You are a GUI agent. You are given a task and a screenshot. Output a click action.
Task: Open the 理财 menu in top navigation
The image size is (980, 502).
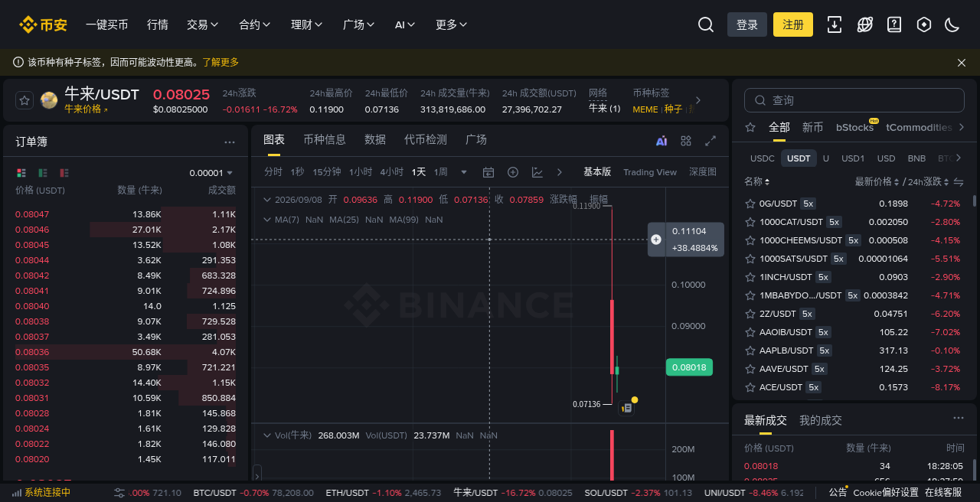click(x=307, y=24)
